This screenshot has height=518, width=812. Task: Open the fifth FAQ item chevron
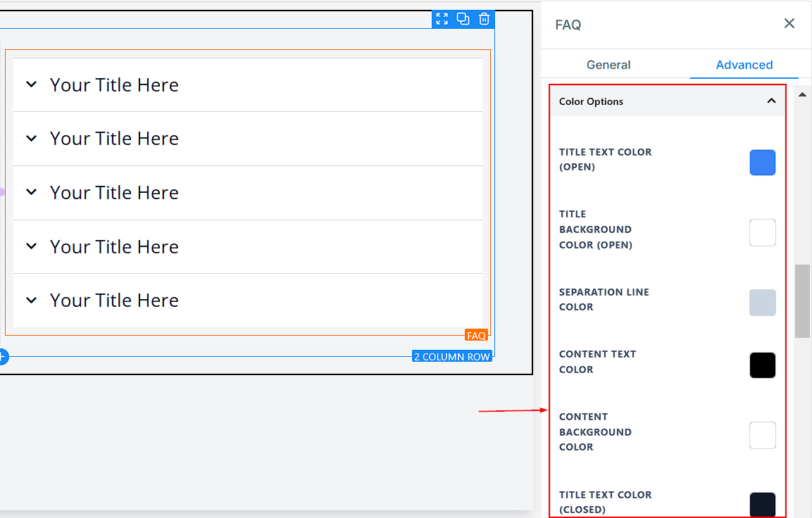coord(31,301)
